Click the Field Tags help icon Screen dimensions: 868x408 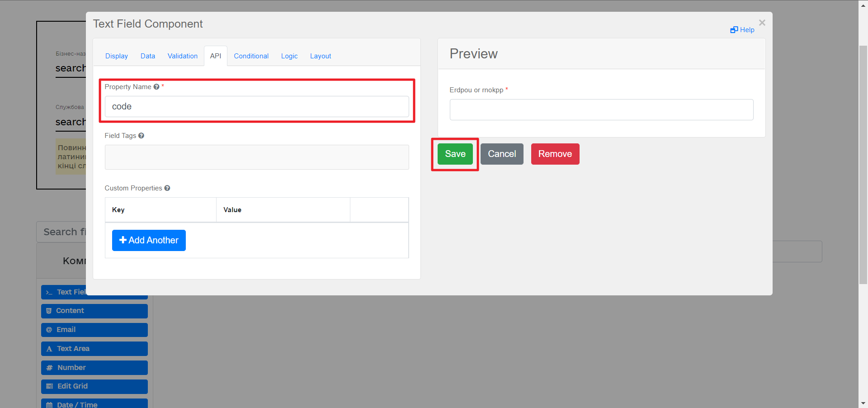pos(141,136)
